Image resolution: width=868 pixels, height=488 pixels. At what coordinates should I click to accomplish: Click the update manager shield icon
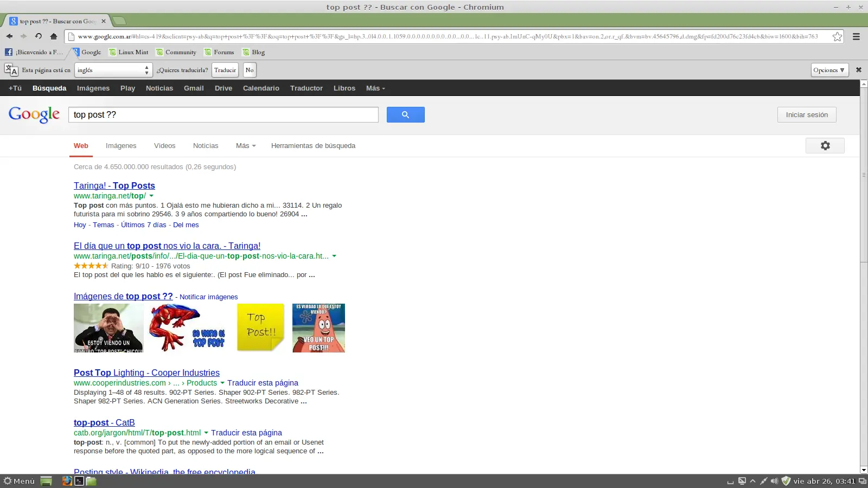click(786, 481)
